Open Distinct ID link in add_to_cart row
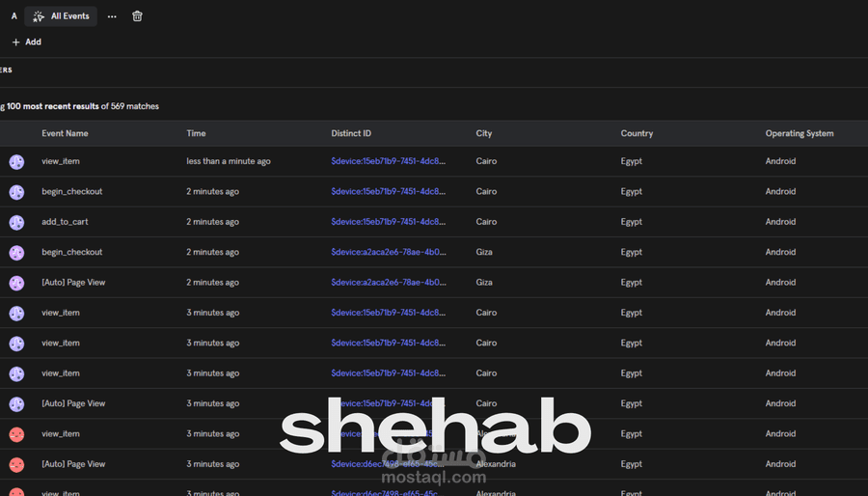The height and width of the screenshot is (496, 868). (x=388, y=221)
